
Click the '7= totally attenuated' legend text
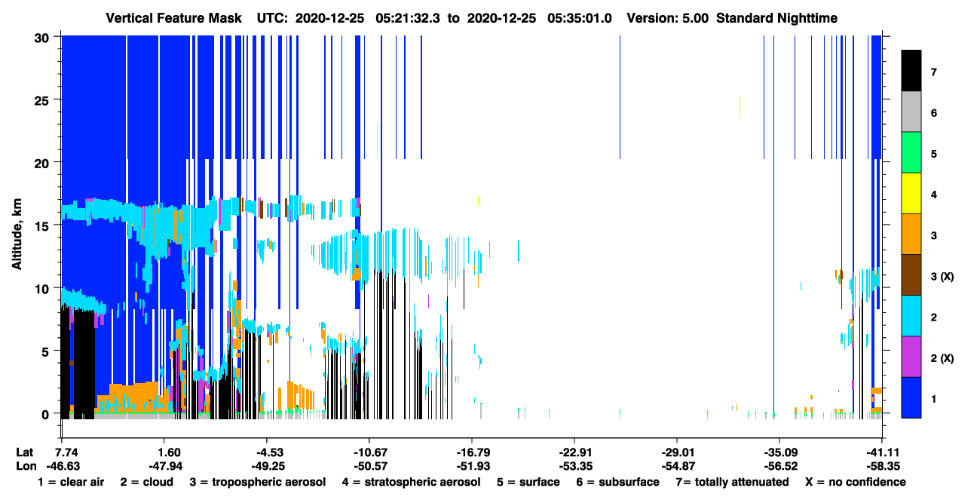[732, 482]
